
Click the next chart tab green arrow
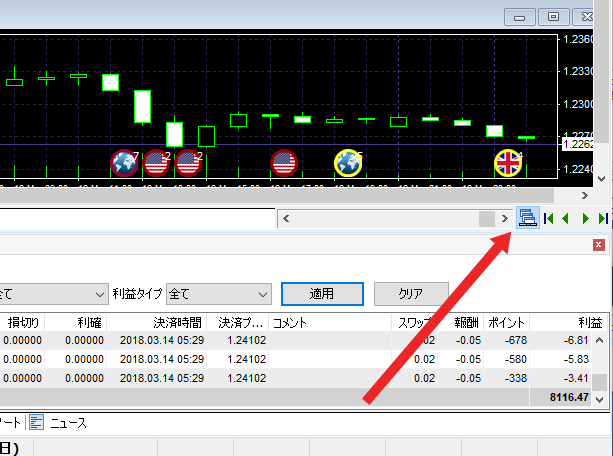[586, 218]
